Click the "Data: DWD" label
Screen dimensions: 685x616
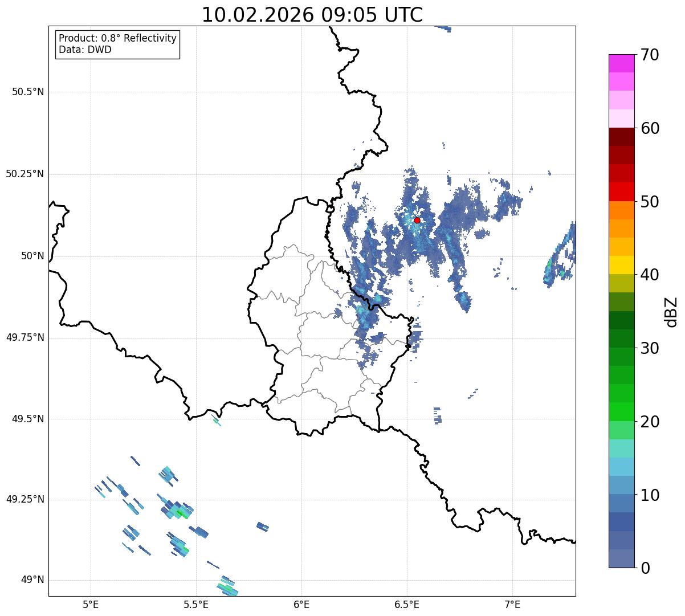85,50
